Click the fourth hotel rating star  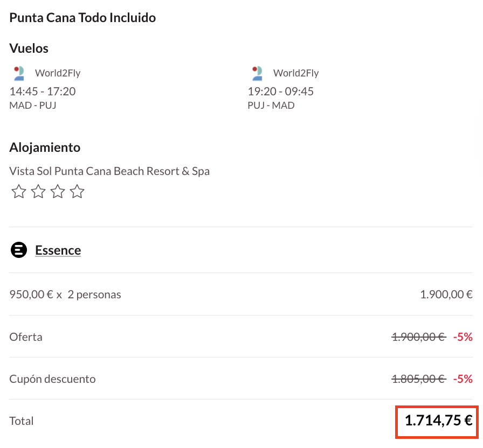pos(77,192)
